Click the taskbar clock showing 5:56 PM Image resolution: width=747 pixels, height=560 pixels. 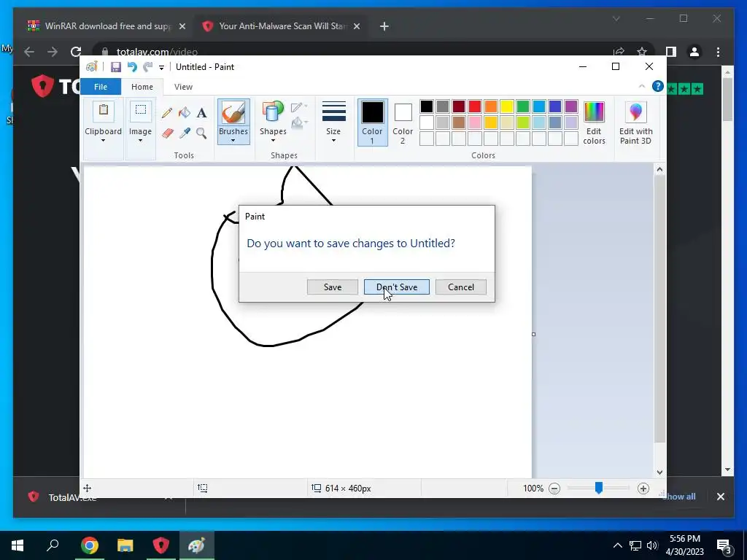pos(685,545)
